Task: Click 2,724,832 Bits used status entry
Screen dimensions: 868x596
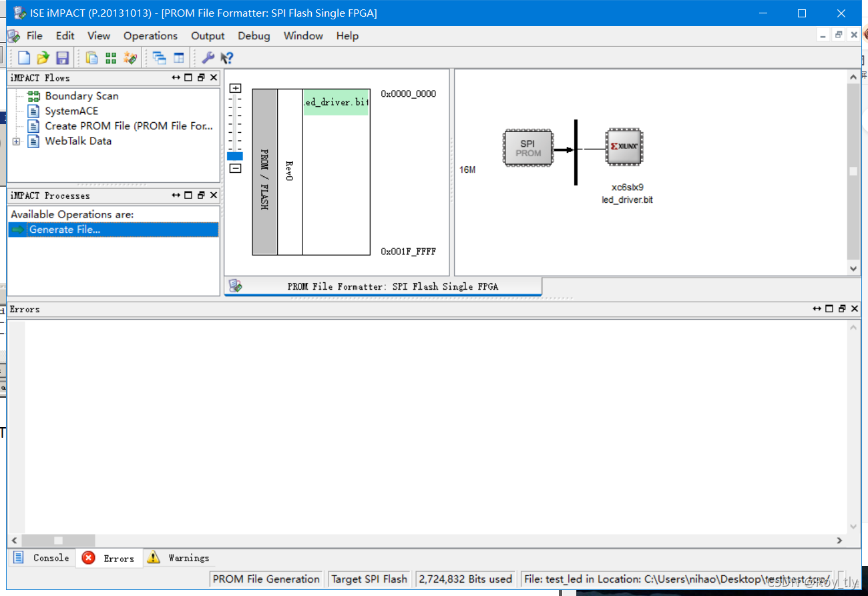Action: [465, 579]
